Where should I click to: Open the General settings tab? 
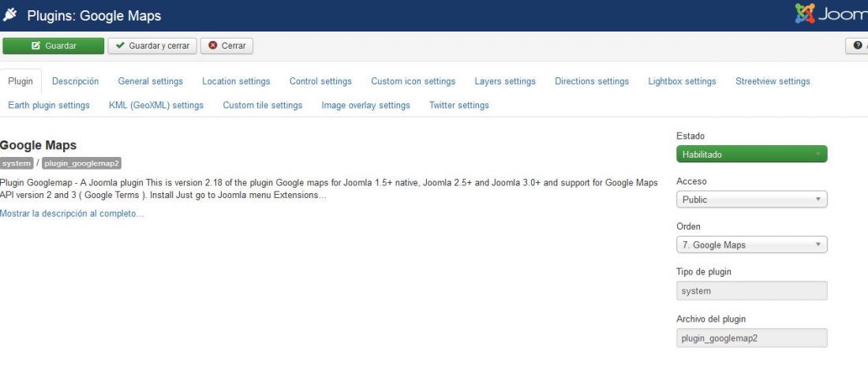pos(150,81)
